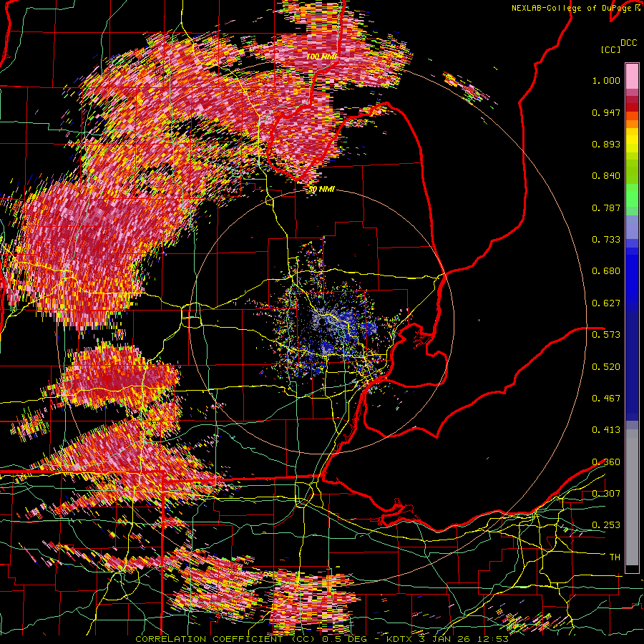Image resolution: width=644 pixels, height=644 pixels.
Task: Pick the pink segment of color legend
Action: coord(632,76)
